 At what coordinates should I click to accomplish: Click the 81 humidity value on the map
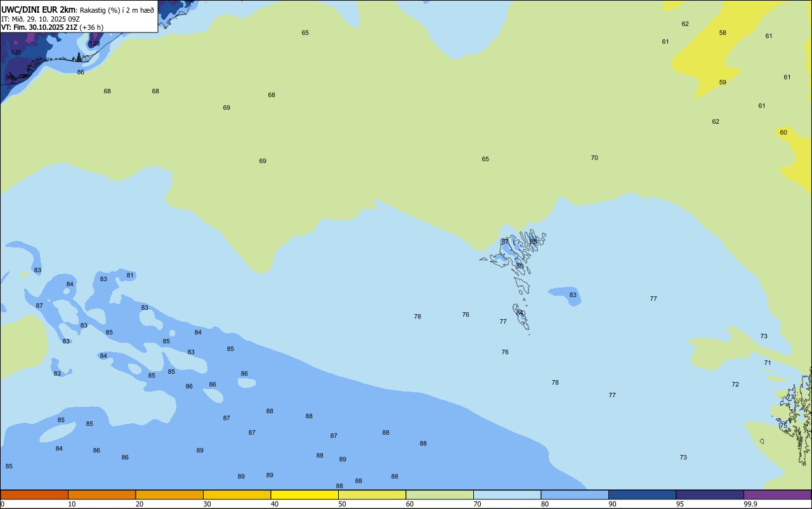click(130, 275)
